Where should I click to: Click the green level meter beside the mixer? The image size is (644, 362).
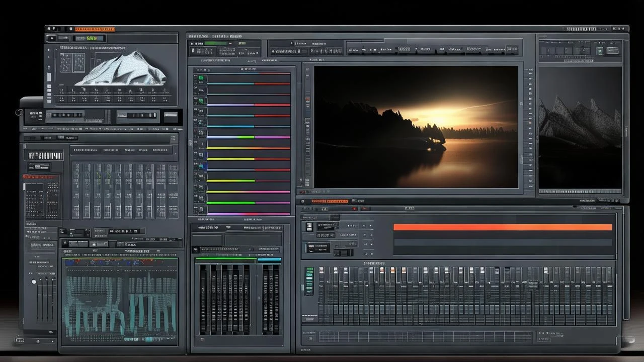click(309, 281)
